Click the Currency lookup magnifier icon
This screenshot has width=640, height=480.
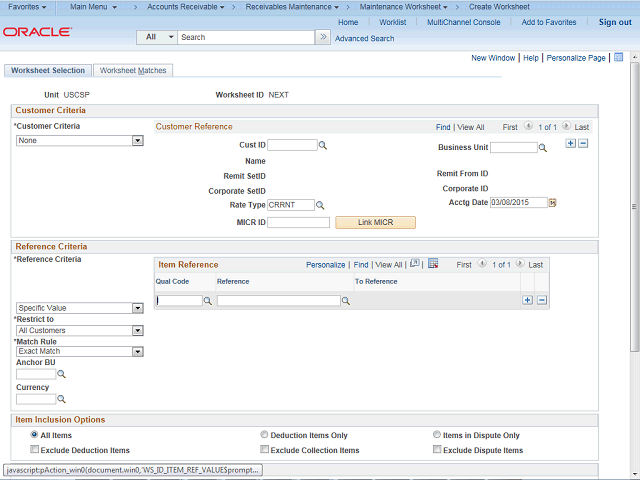tap(61, 399)
